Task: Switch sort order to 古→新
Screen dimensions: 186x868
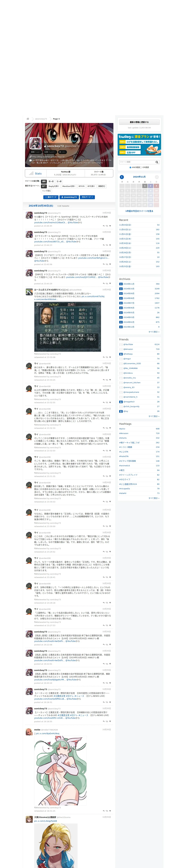Action: [59, 181]
